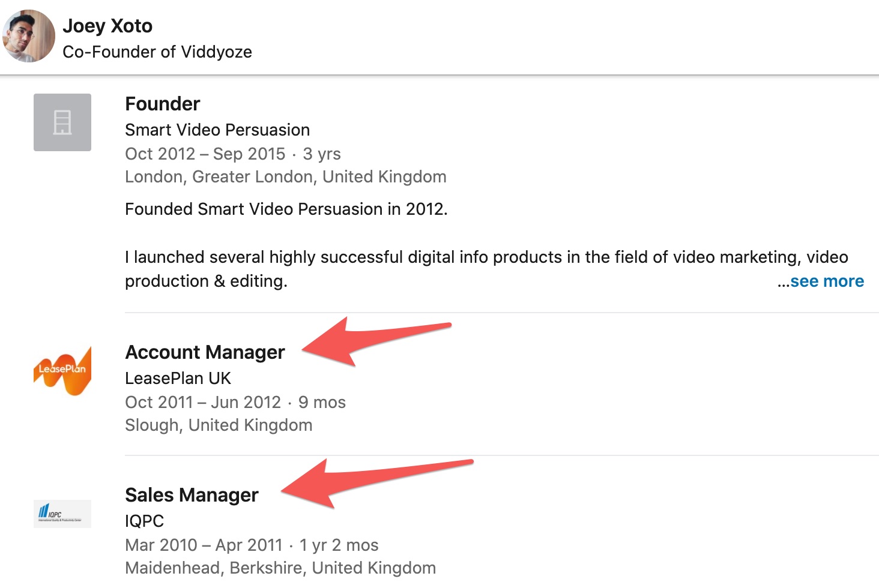Click the Smart Video Persuasion placeholder building icon
Screen dimensions: 879x588
(62, 122)
